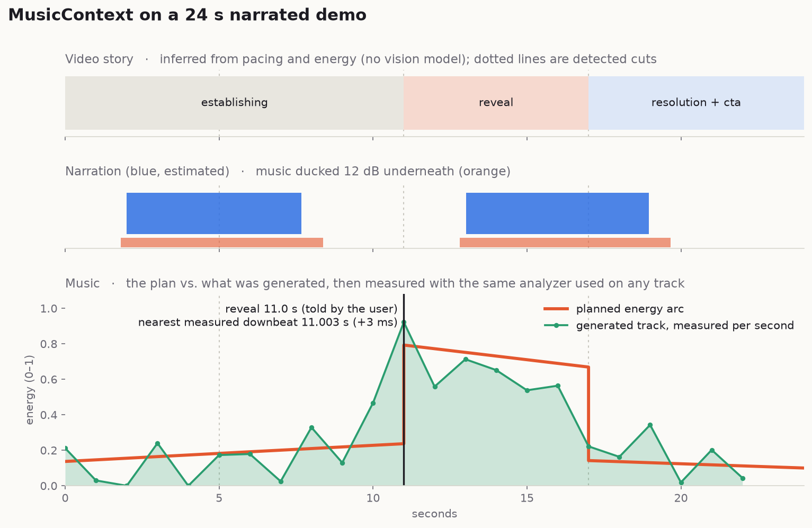Click the "0.8" energy axis label
Image resolution: width=812 pixels, height=528 pixels.
[48, 344]
